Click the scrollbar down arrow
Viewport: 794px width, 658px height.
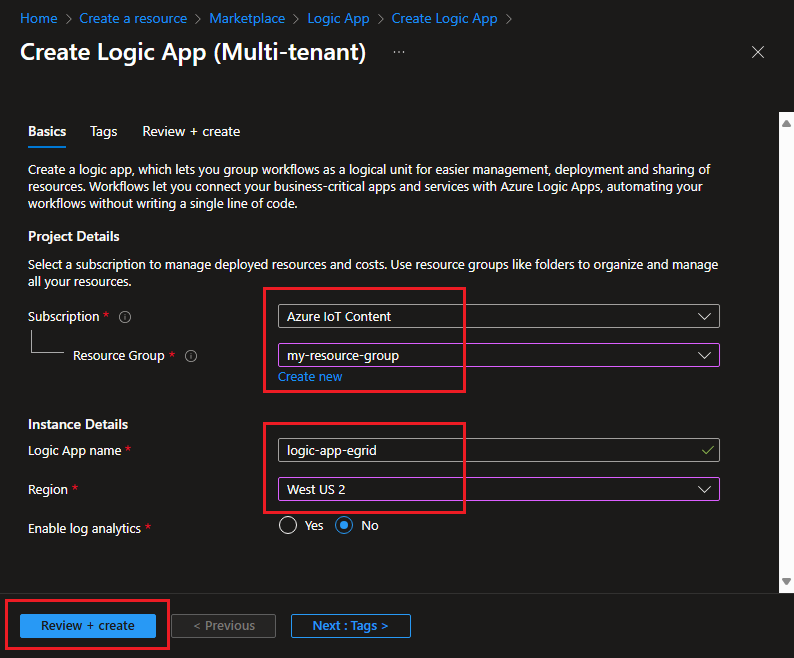coord(785,583)
